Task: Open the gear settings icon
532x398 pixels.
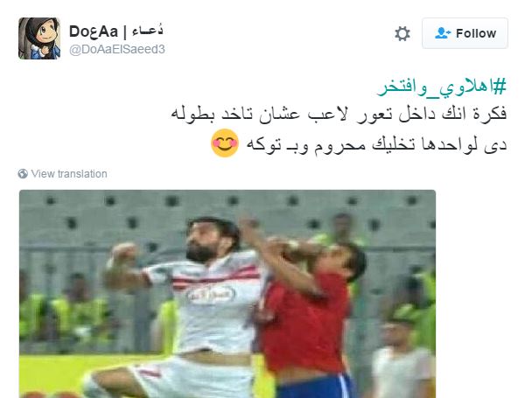Action: pos(402,33)
